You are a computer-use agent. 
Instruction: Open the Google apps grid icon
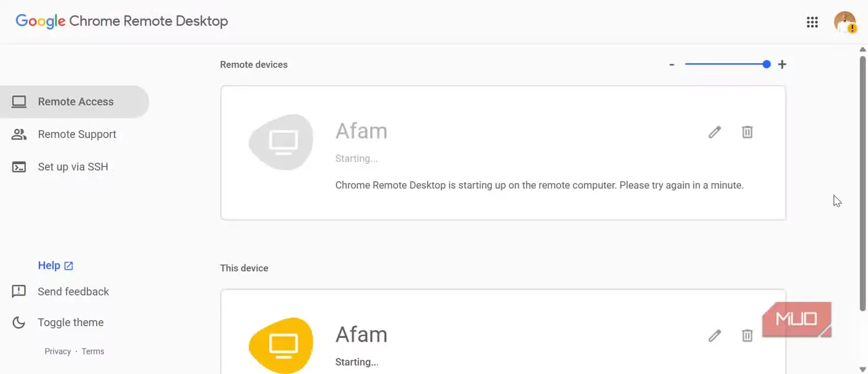812,22
